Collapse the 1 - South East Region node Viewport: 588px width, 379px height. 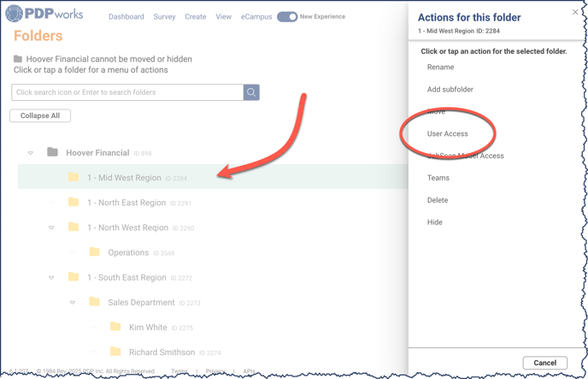click(x=51, y=278)
